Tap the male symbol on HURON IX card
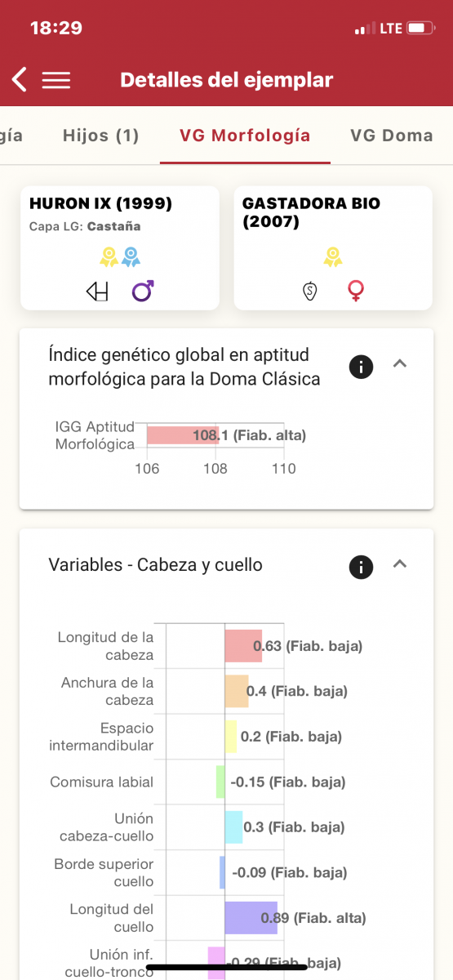Screen dimensions: 453x980 (x=143, y=291)
